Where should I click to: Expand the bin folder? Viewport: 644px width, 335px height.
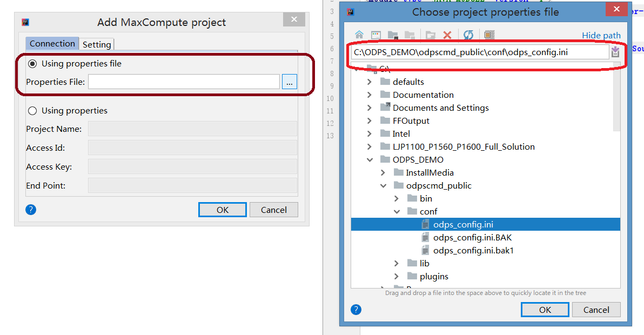397,199
